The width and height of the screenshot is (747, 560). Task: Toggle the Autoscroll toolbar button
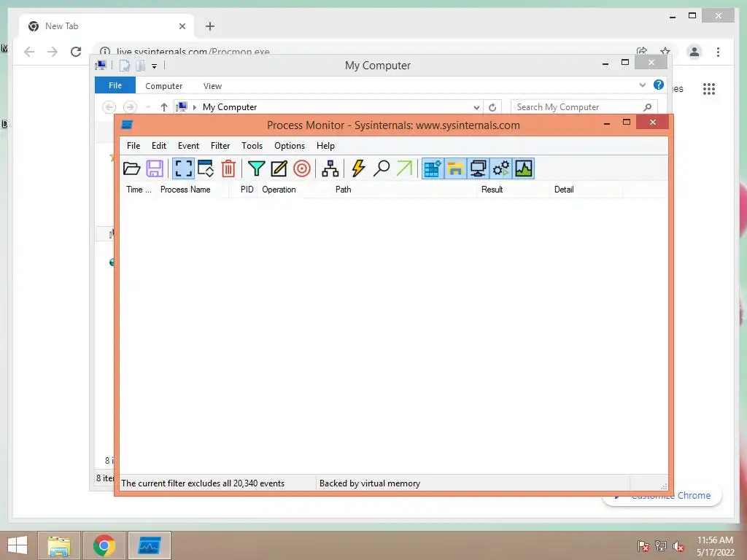click(205, 168)
